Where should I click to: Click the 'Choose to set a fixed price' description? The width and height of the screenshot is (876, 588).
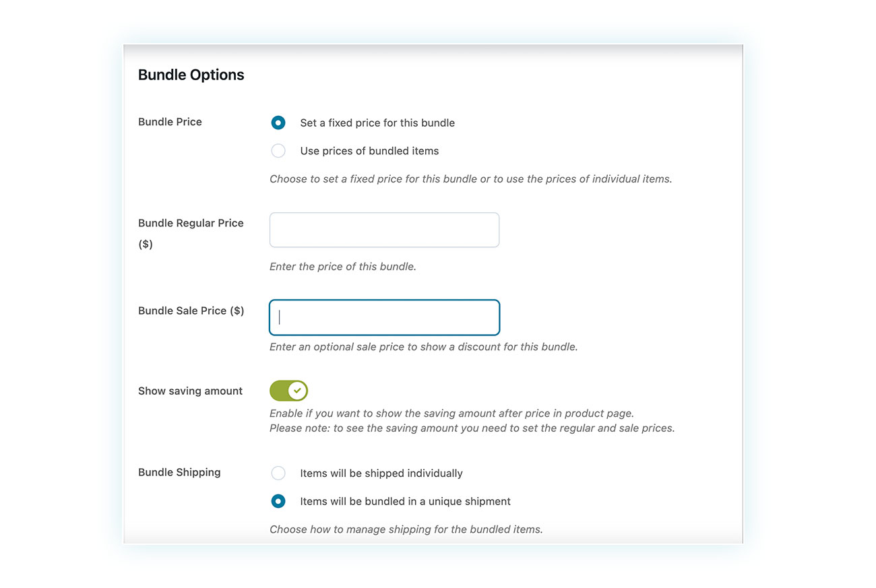coord(471,179)
